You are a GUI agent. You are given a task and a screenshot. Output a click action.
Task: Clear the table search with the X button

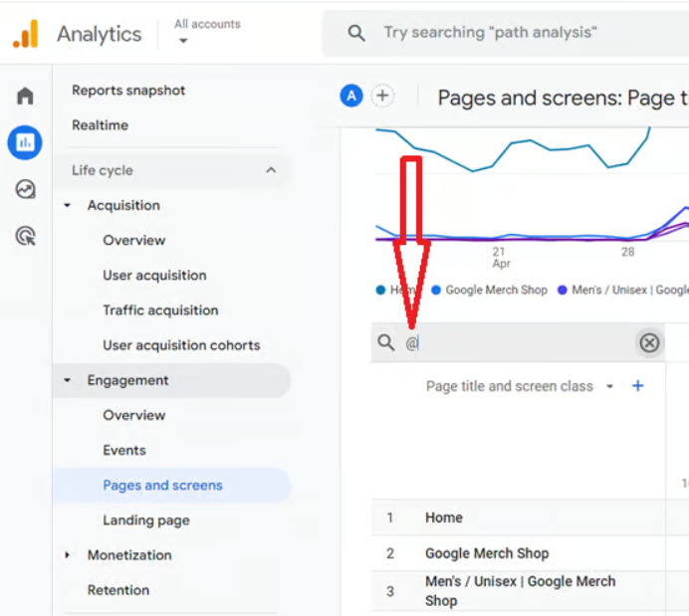click(x=649, y=343)
